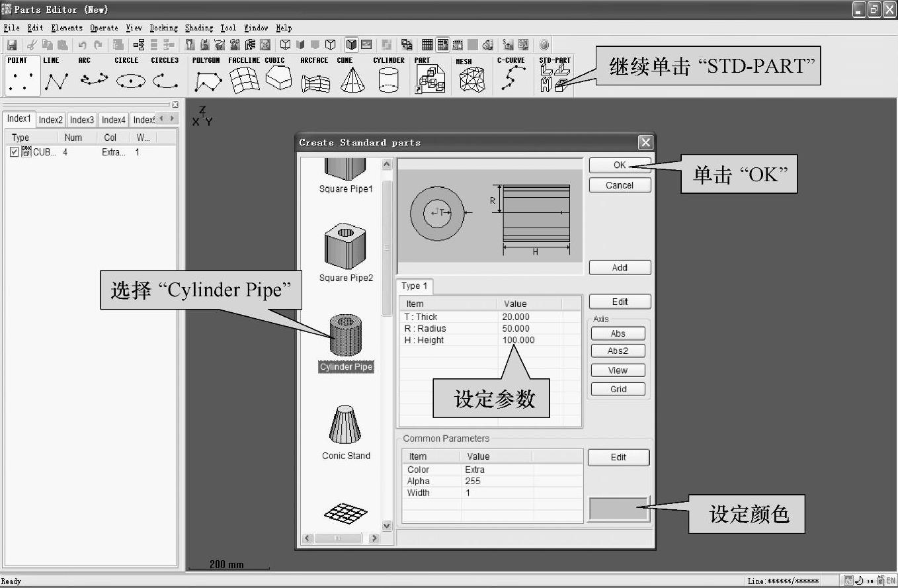Select the POINT drawing tool
The width and height of the screenshot is (898, 588).
[22, 76]
